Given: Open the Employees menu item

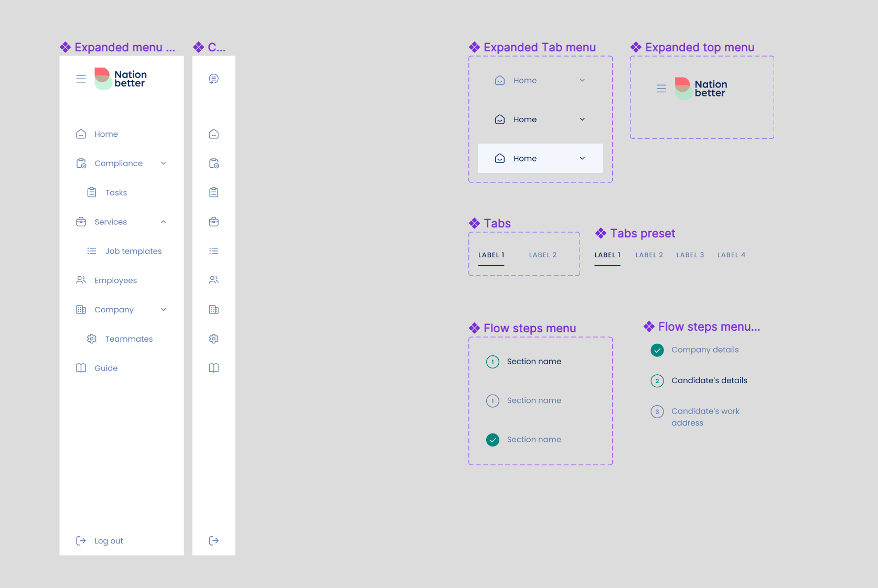Looking at the screenshot, I should pos(115,280).
